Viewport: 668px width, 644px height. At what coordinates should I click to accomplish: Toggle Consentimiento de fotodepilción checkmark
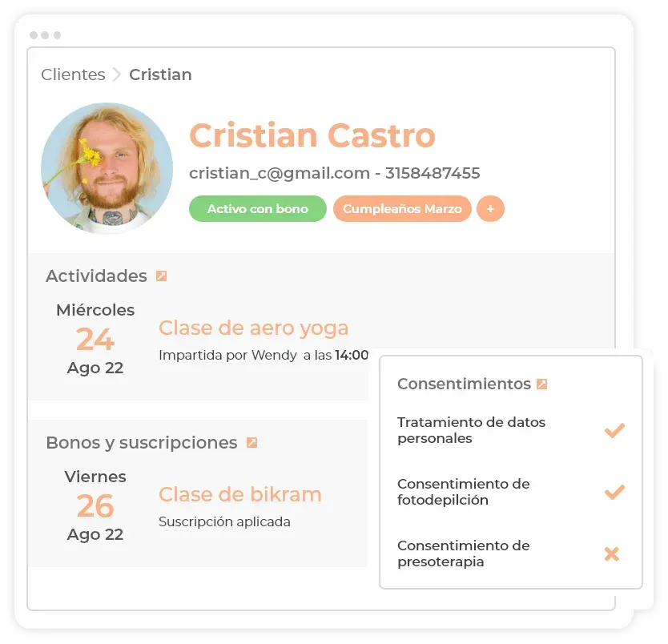pyautogui.click(x=614, y=492)
